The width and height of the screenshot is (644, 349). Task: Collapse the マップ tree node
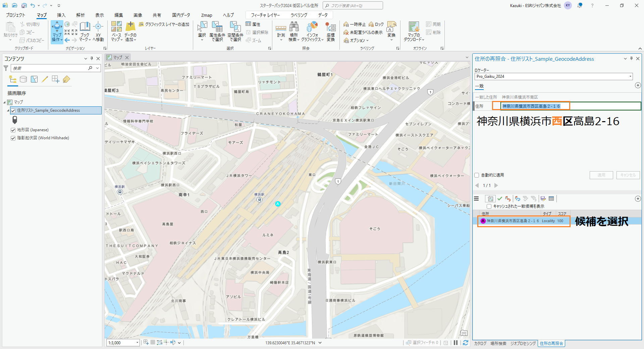(x=5, y=102)
